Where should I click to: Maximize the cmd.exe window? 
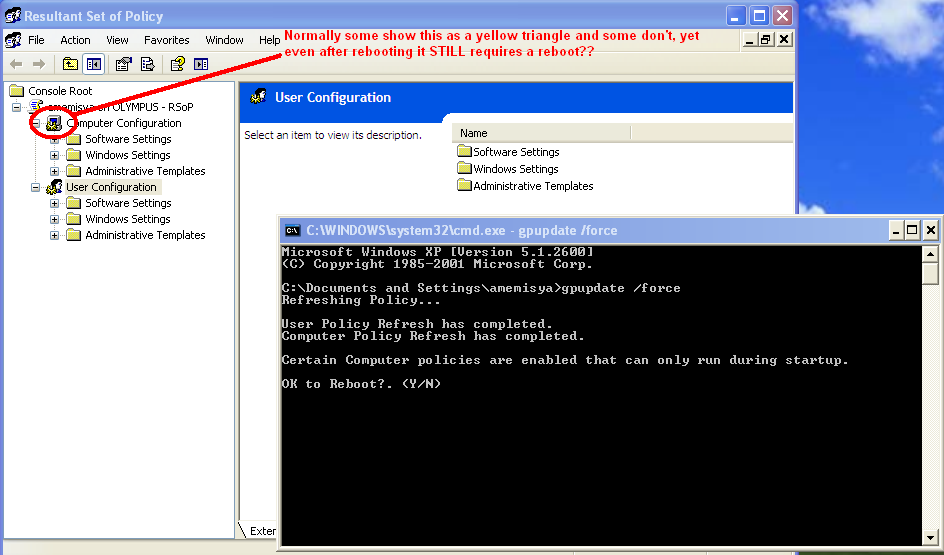pyautogui.click(x=912, y=231)
